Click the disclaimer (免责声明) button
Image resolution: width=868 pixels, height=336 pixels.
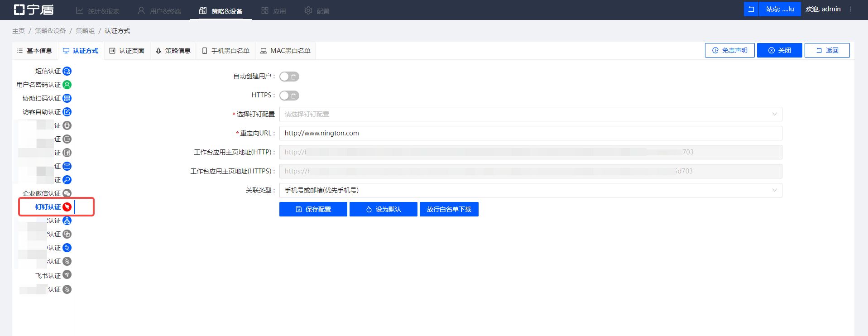[x=729, y=50]
